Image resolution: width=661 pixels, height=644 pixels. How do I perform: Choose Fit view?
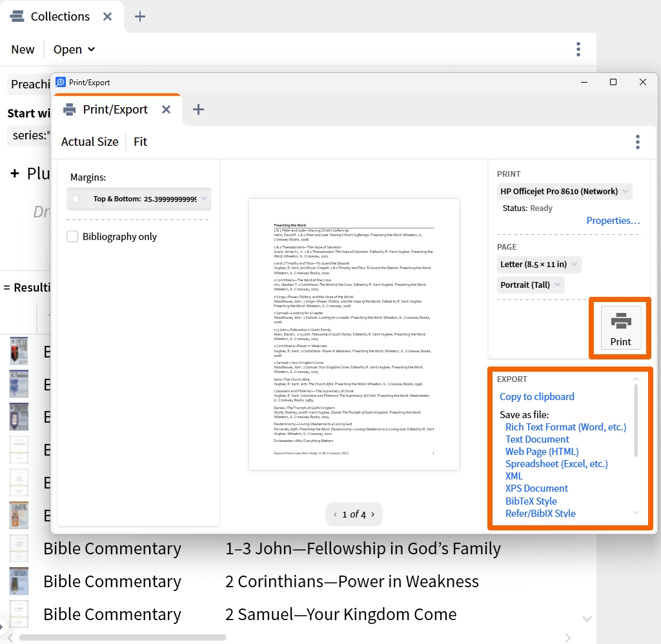[140, 141]
